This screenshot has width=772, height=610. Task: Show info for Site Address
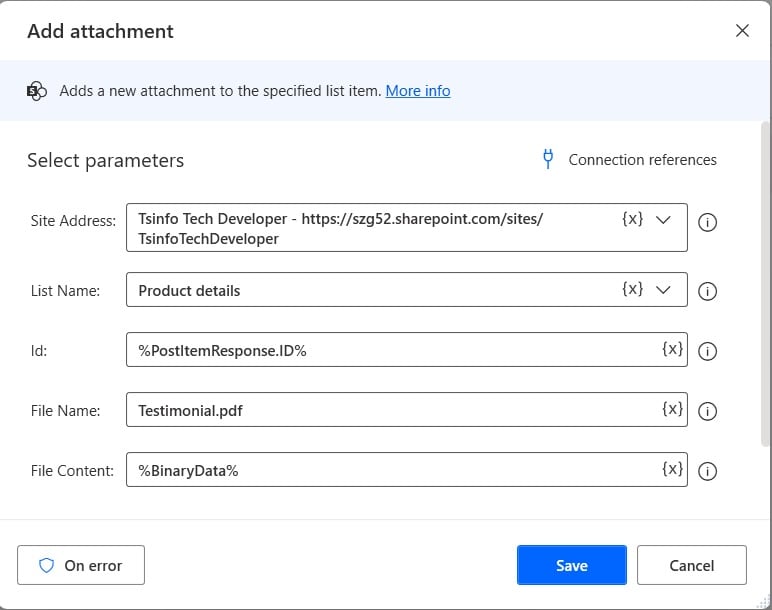coord(707,222)
